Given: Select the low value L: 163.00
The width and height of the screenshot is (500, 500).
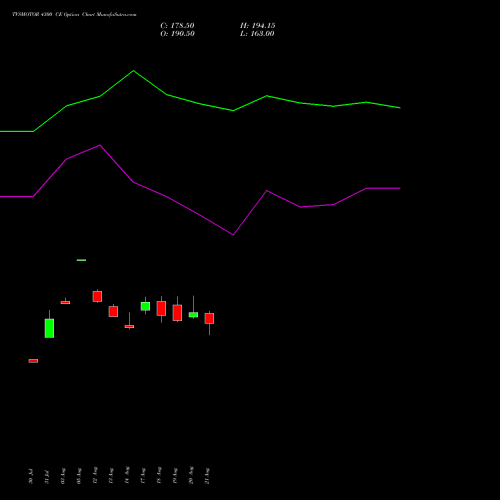Looking at the screenshot, I should point(257,34).
